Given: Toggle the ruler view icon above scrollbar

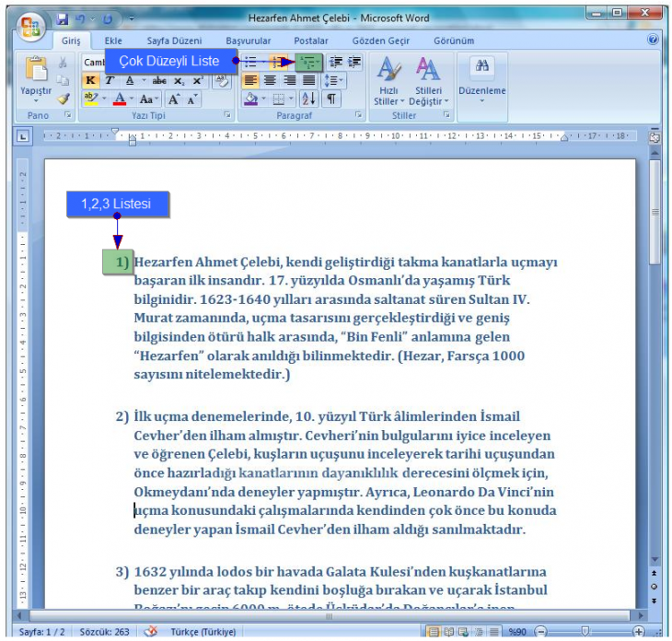Looking at the screenshot, I should click(x=654, y=137).
